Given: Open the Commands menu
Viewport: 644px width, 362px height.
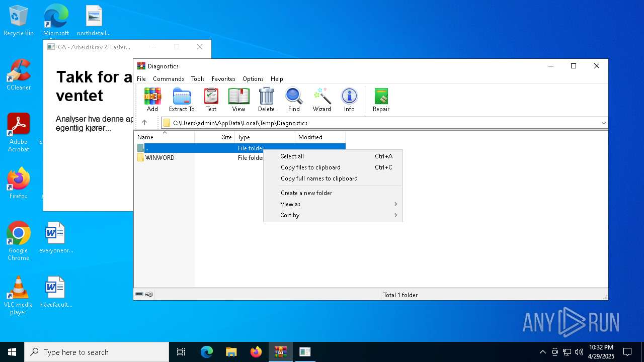Looking at the screenshot, I should pos(169,79).
